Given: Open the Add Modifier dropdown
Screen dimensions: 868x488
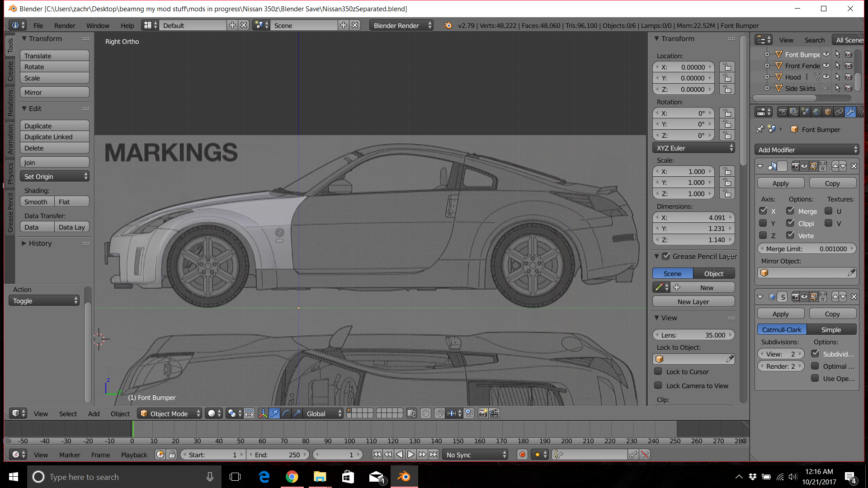Looking at the screenshot, I should 807,150.
